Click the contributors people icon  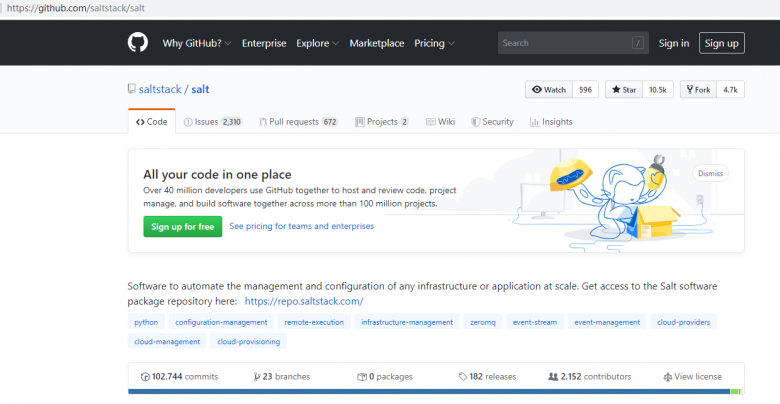(553, 377)
